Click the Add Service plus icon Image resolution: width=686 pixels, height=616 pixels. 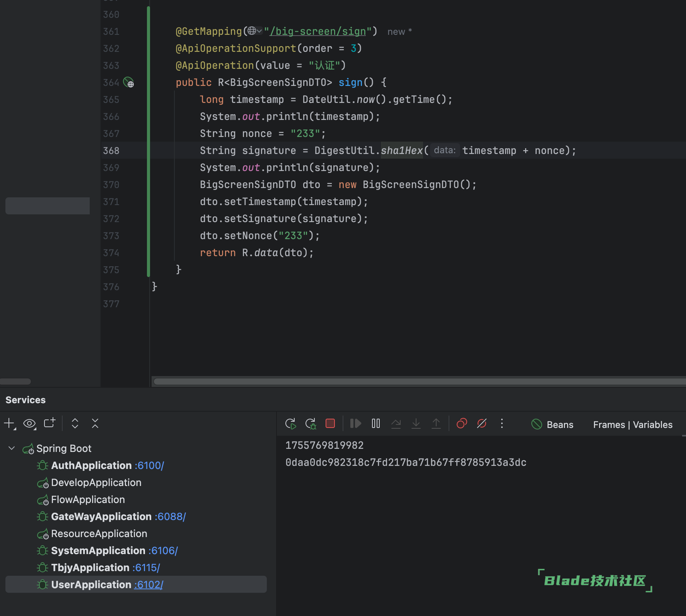pos(9,423)
